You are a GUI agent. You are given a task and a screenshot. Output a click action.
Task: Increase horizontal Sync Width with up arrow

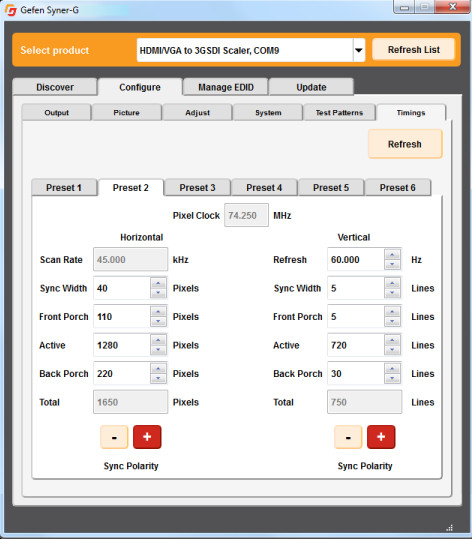(158, 283)
